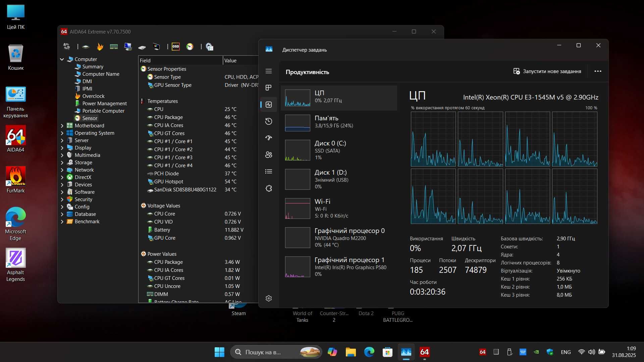The width and height of the screenshot is (644, 362).
Task: Select Overclock in AIDA64 tree
Action: pos(93,96)
